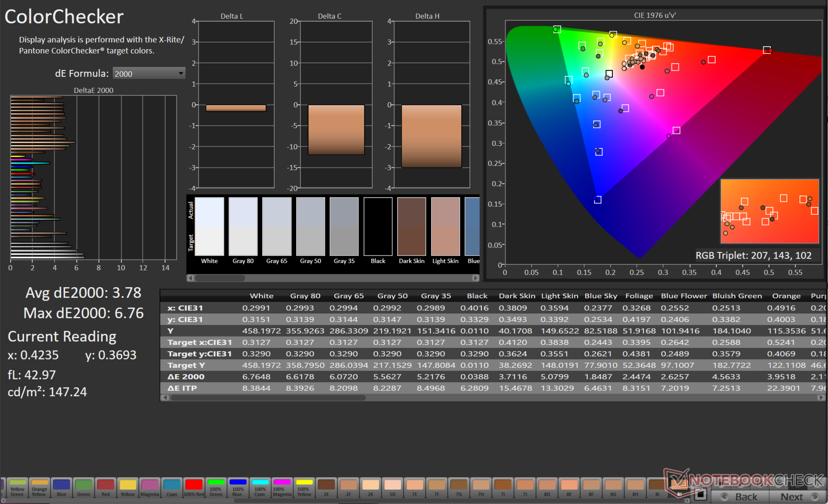Open the dE Formula dropdown
This screenshot has height=504, width=828.
pos(148,74)
